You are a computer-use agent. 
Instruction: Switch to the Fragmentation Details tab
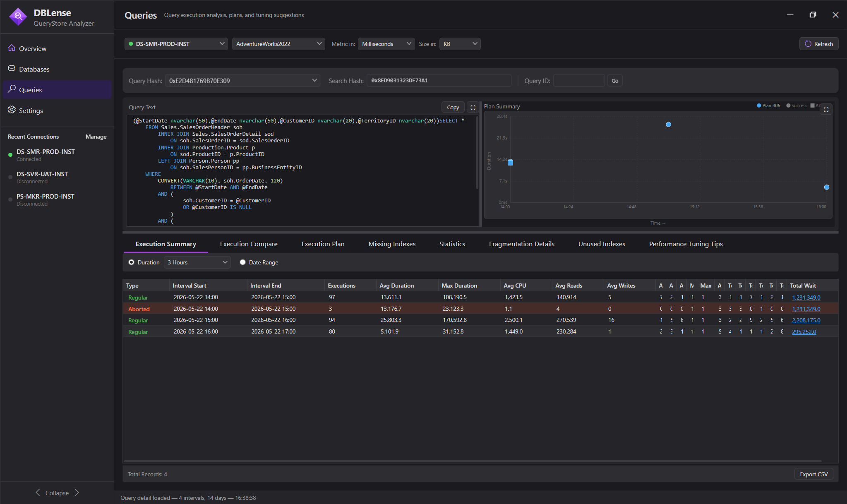[x=521, y=244]
